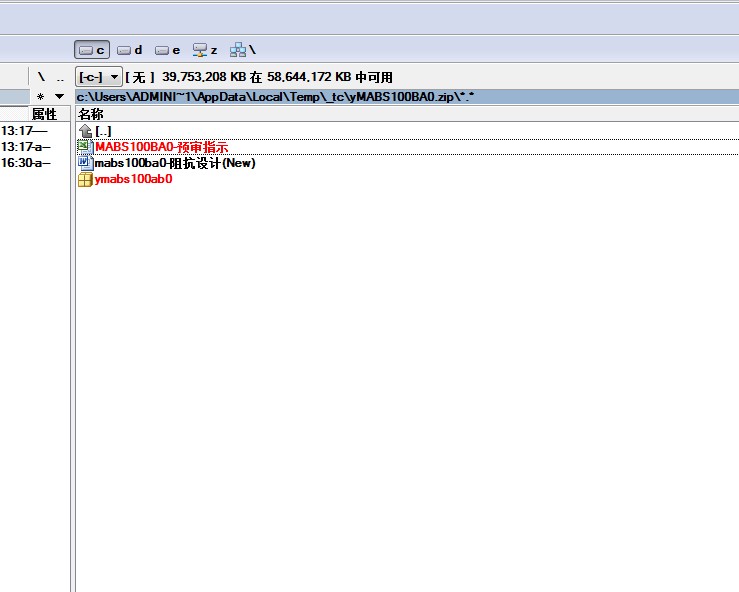Click the archive icon of ymabs100ab0

[x=85, y=179]
